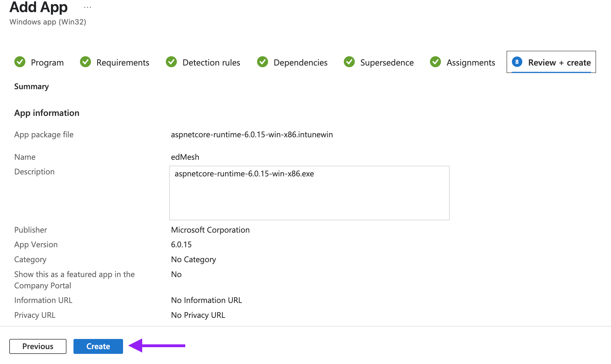Click the Show this as a featured app label
611x364 pixels.
[75, 280]
